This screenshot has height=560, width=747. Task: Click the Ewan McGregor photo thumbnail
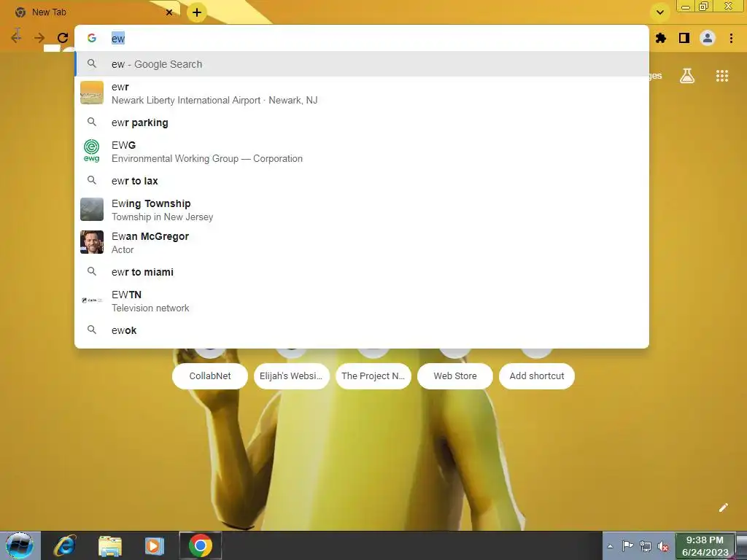pyautogui.click(x=91, y=242)
